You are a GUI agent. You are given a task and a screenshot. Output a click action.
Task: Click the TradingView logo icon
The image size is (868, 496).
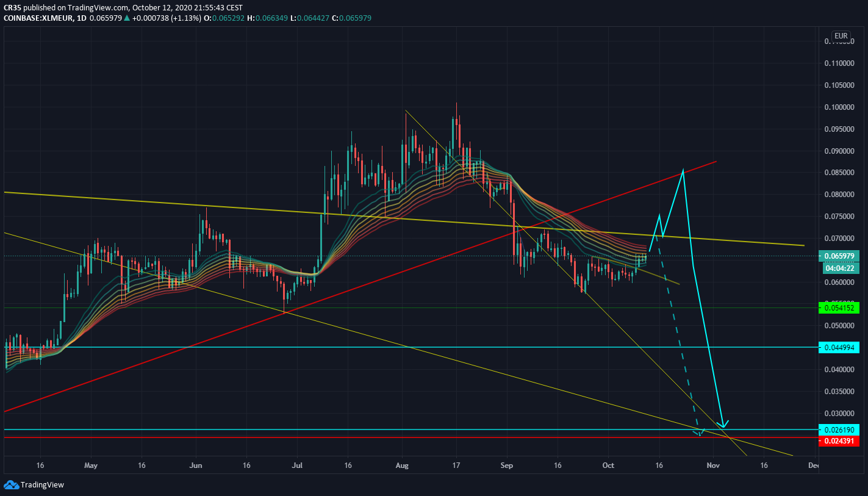pos(11,485)
